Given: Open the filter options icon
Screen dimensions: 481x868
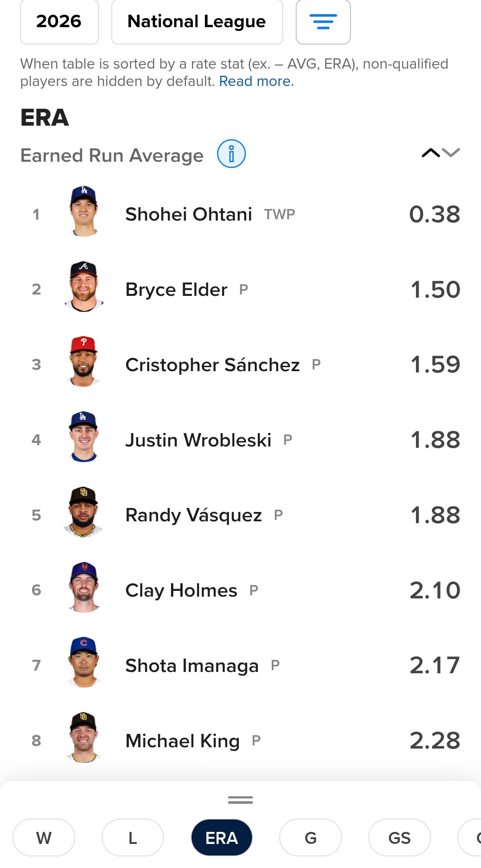Looking at the screenshot, I should [x=323, y=22].
